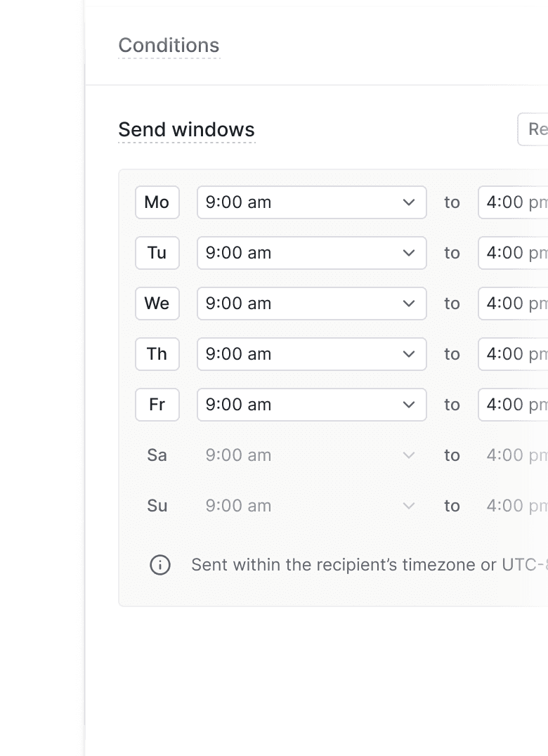Click the Conditions heading
Viewport: 548px width, 756px height.
click(169, 45)
